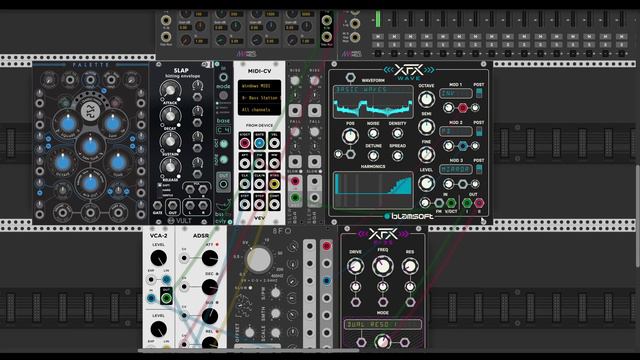The image size is (640, 360).
Task: Toggle MOD 3 POST switch on XFX Wave
Action: pos(479,169)
